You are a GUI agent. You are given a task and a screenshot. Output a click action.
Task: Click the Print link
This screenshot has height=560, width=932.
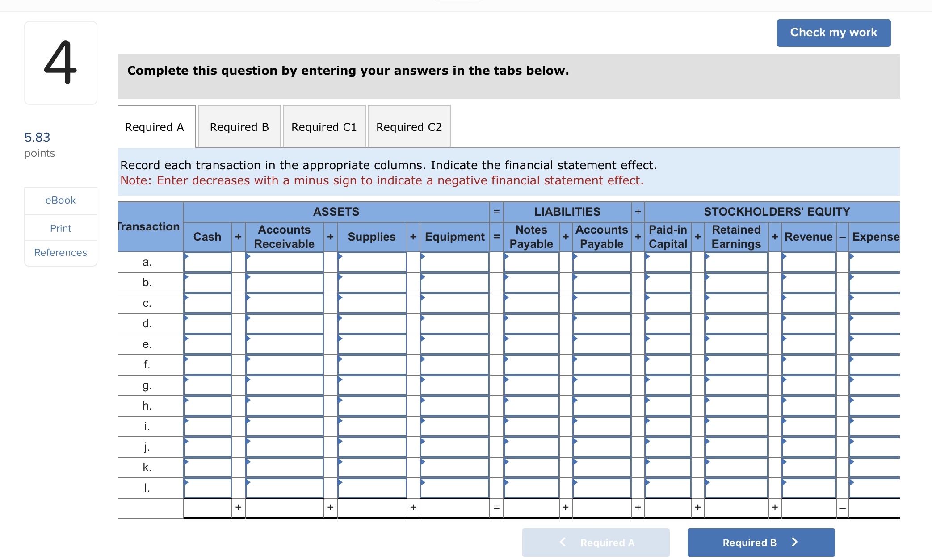[60, 228]
